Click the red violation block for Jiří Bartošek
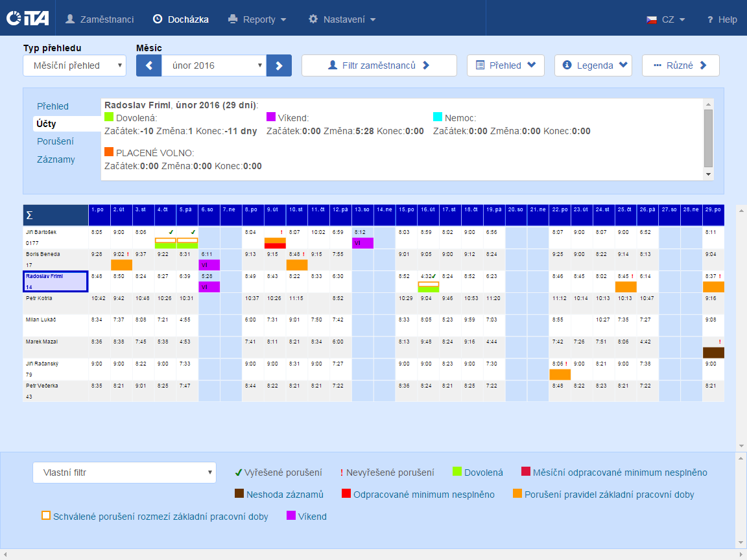The image size is (747, 560). coord(275,246)
